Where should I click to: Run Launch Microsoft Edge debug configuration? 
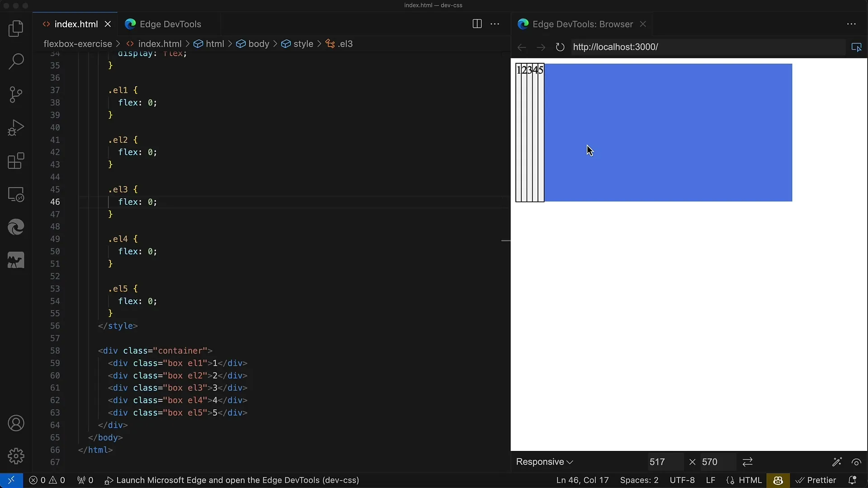[231, 480]
